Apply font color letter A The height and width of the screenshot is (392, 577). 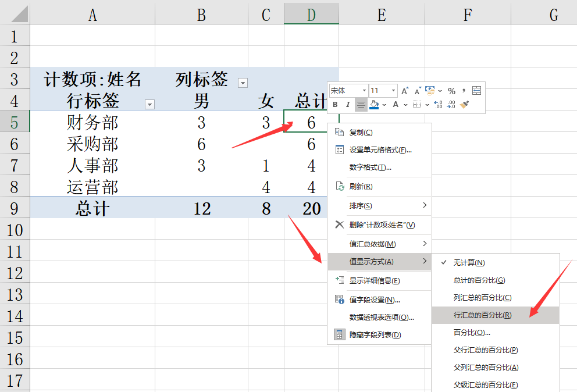(x=396, y=105)
